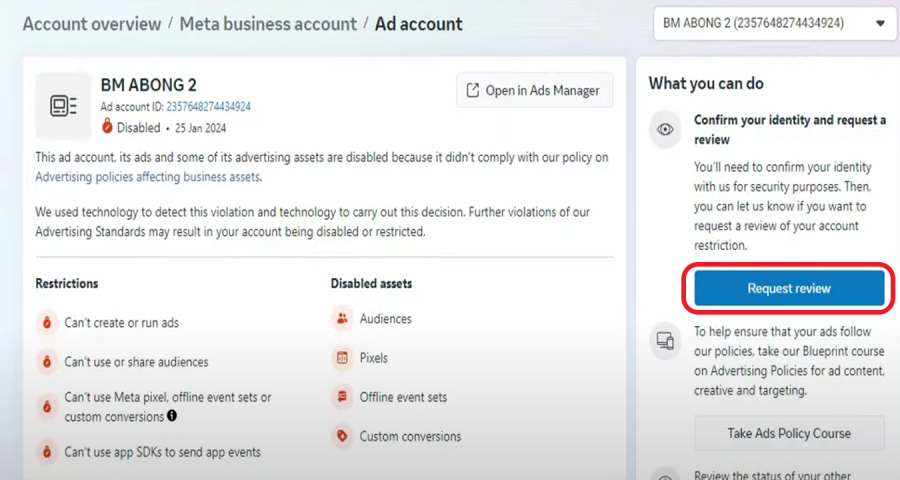This screenshot has width=900, height=480.
Task: Click the devices icon beside the Blueprint course text
Action: pyautogui.click(x=665, y=341)
